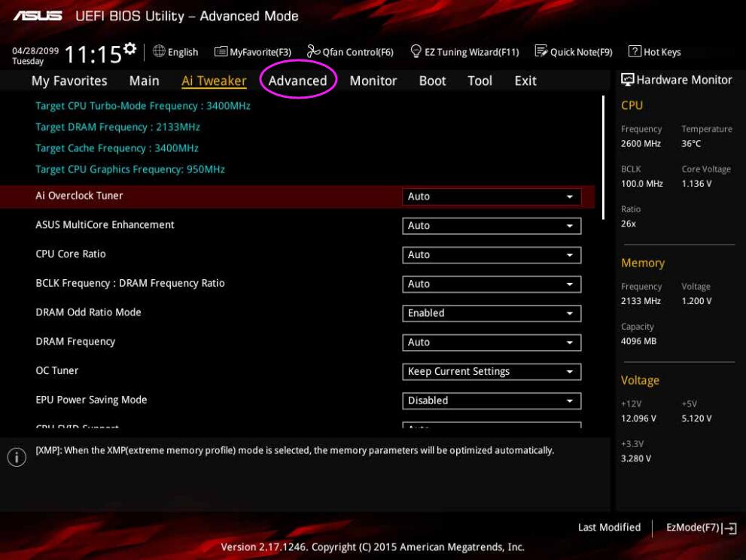Select CPU Core Ratio label
The height and width of the screenshot is (560, 746).
[x=71, y=254]
